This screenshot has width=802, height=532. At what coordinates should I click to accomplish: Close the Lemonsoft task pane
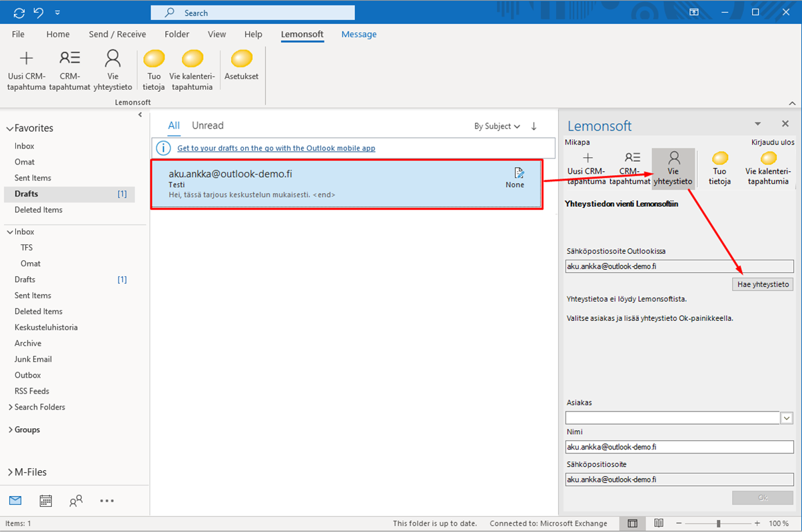[x=785, y=124]
